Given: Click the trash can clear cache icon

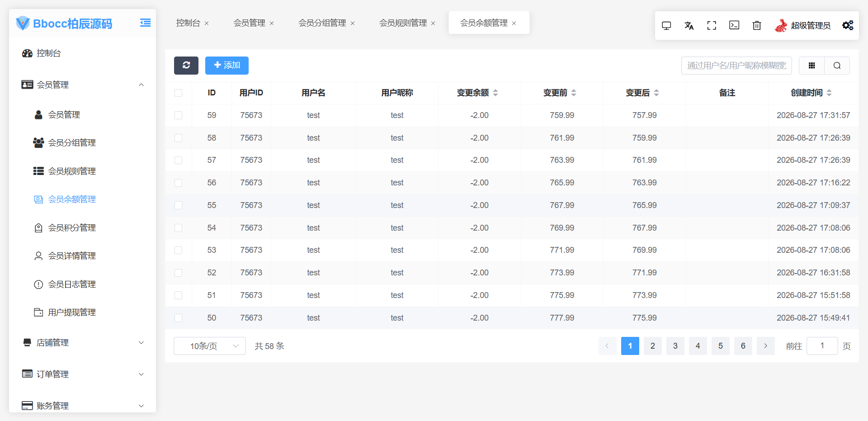Looking at the screenshot, I should coord(757,25).
